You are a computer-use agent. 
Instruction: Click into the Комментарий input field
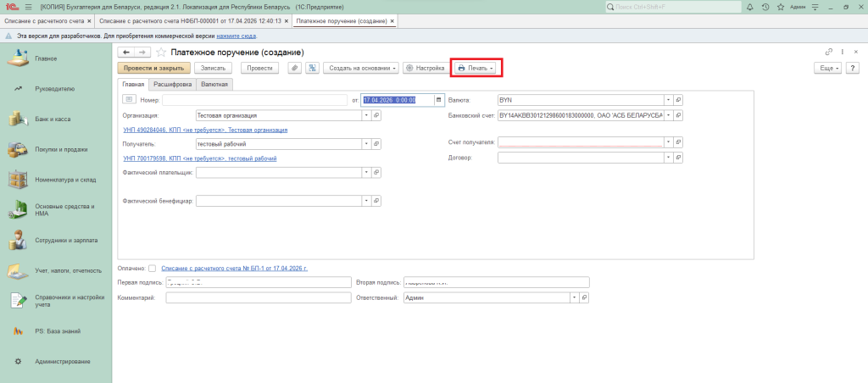click(x=258, y=298)
